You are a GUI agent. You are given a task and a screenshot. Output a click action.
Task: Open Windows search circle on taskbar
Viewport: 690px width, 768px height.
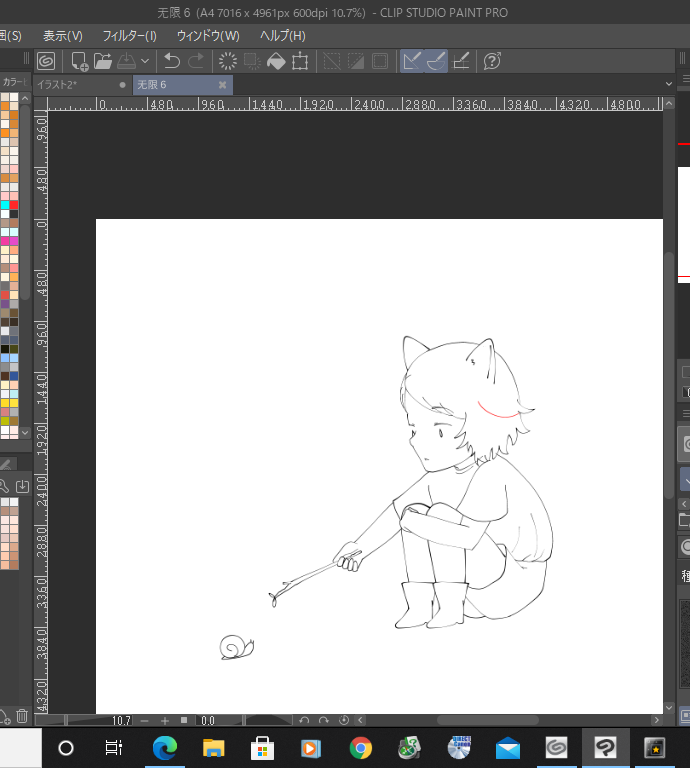click(x=66, y=748)
